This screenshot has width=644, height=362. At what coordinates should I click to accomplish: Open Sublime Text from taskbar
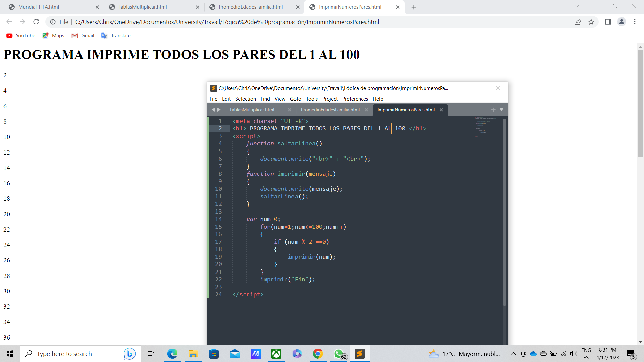click(x=360, y=354)
